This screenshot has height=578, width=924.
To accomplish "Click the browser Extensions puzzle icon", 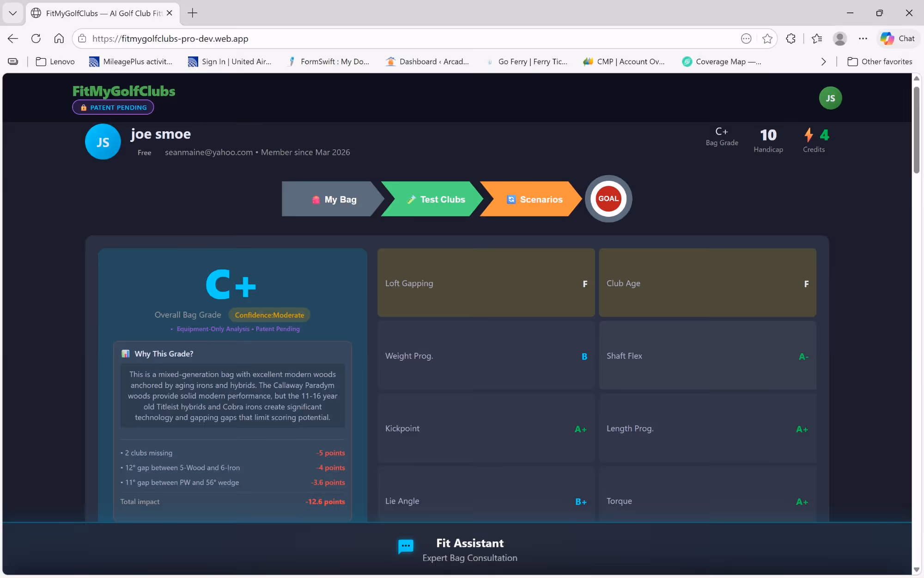I will (x=790, y=39).
